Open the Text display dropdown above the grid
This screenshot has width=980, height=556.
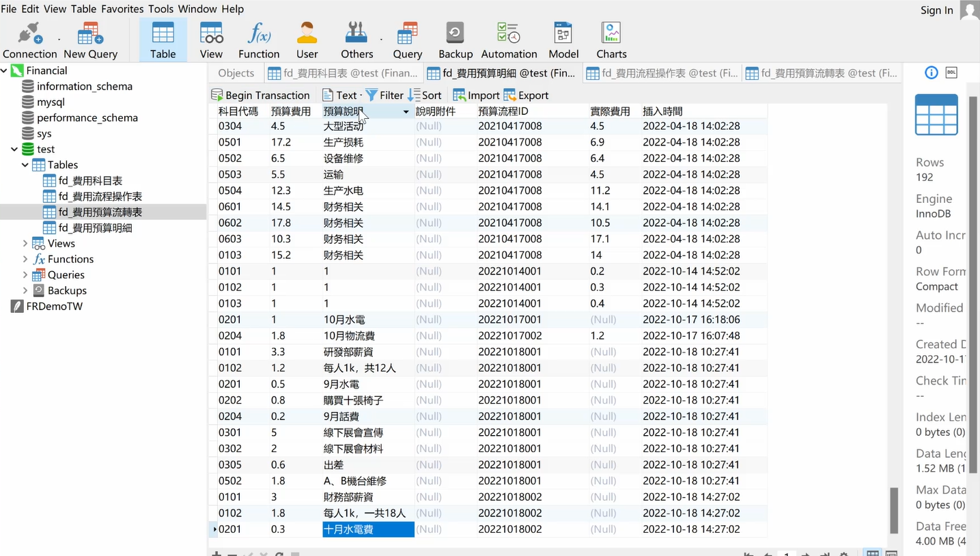[341, 95]
